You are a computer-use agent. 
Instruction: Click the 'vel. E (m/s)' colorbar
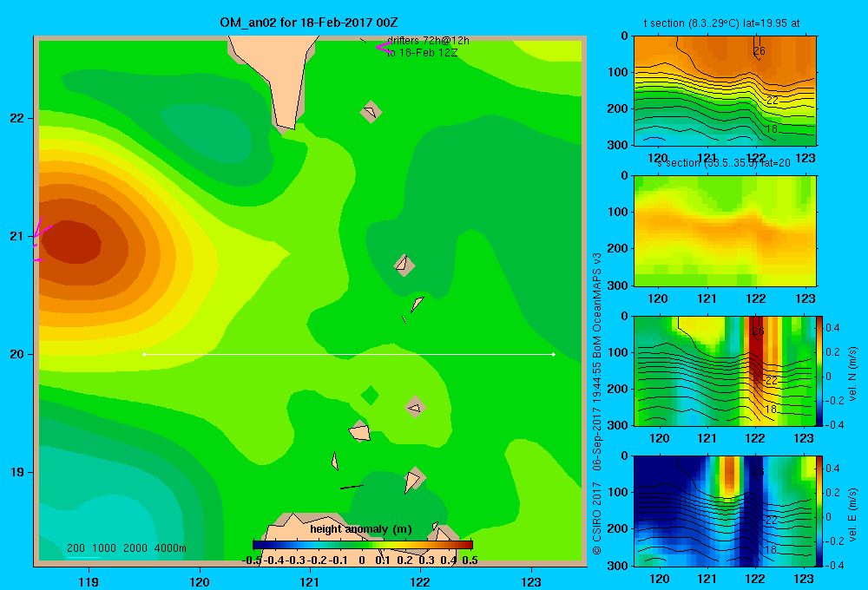pos(820,511)
